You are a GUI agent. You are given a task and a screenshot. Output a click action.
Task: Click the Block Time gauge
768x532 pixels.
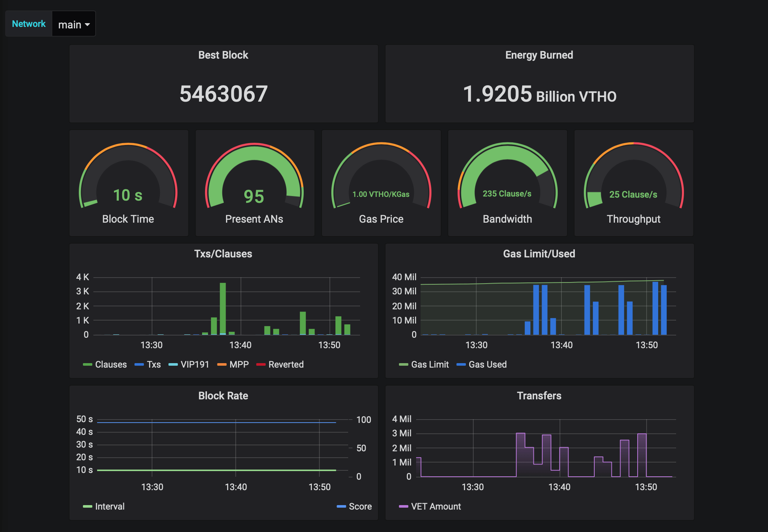pos(128,179)
